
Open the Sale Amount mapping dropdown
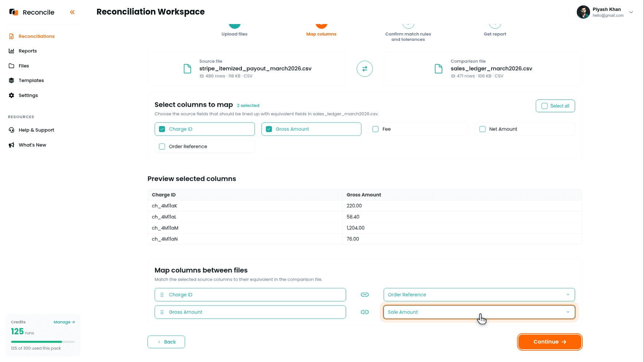pos(479,312)
